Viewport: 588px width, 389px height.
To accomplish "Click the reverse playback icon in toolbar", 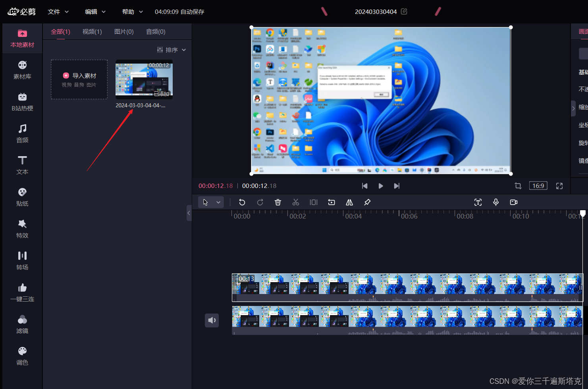I will pos(332,202).
